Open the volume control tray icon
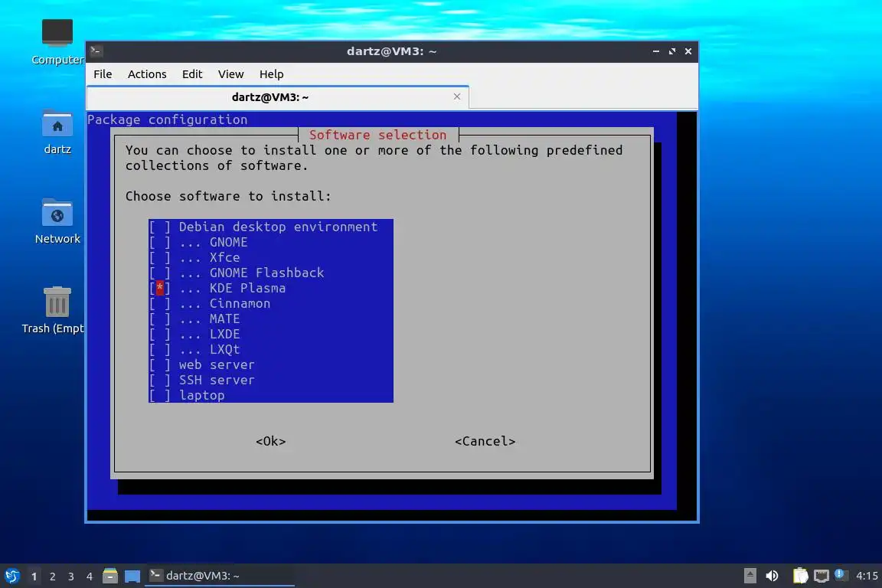The width and height of the screenshot is (882, 588). pyautogui.click(x=773, y=576)
